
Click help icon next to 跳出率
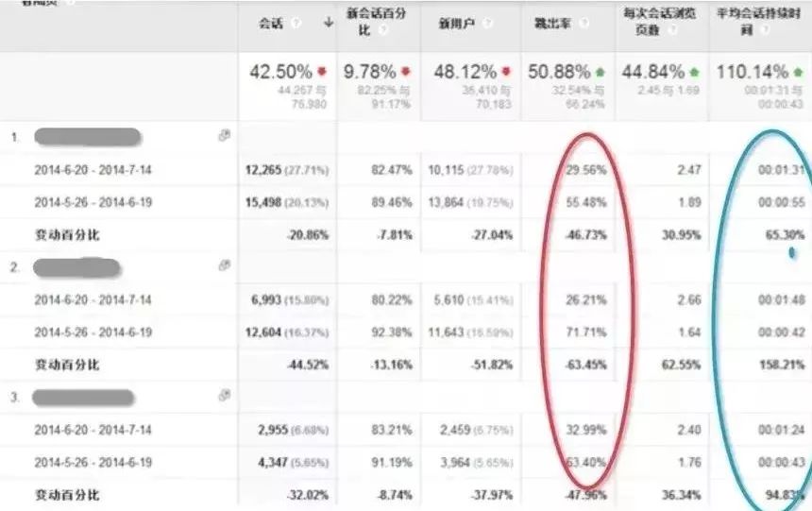[584, 24]
